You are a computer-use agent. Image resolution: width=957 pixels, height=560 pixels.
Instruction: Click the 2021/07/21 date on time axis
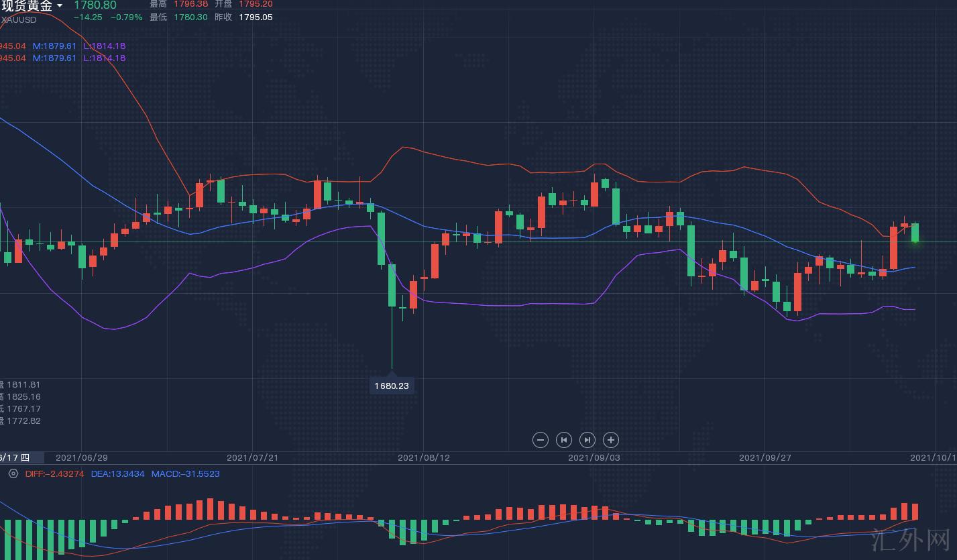(x=252, y=457)
